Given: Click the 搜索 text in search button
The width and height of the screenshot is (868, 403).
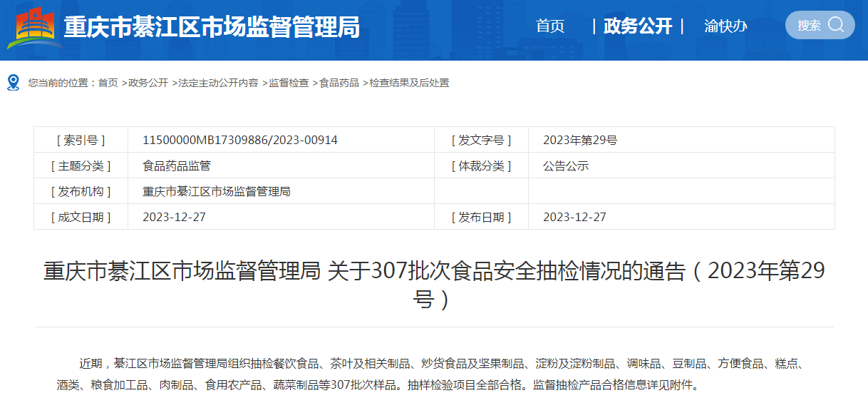Looking at the screenshot, I should click(x=809, y=26).
